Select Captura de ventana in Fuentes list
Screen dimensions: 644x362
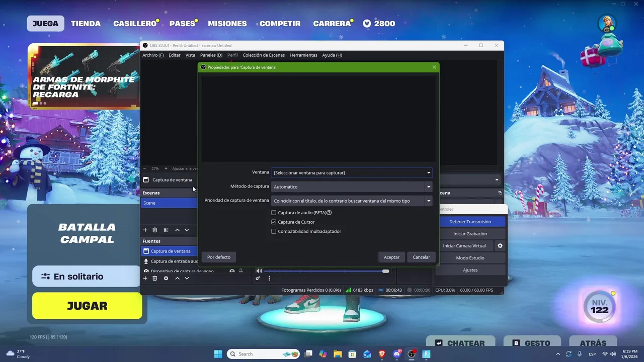pyautogui.click(x=169, y=251)
